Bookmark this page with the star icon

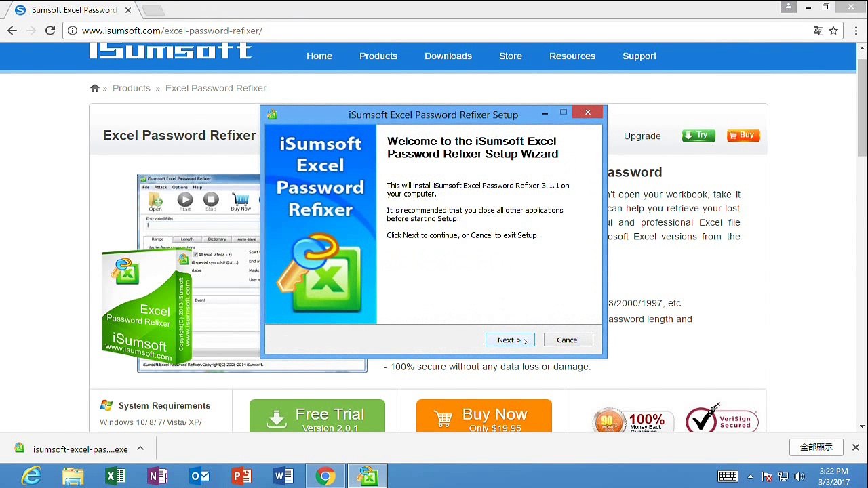point(833,30)
